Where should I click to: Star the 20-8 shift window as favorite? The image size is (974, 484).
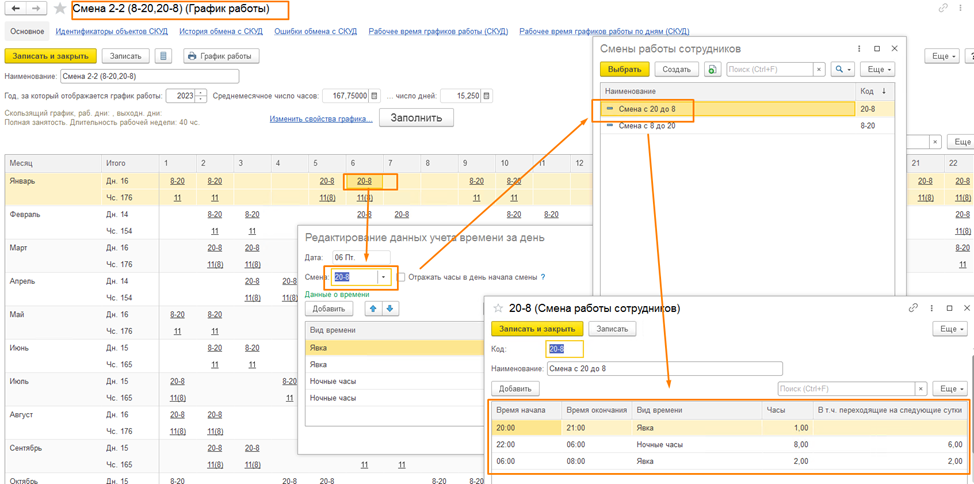499,309
